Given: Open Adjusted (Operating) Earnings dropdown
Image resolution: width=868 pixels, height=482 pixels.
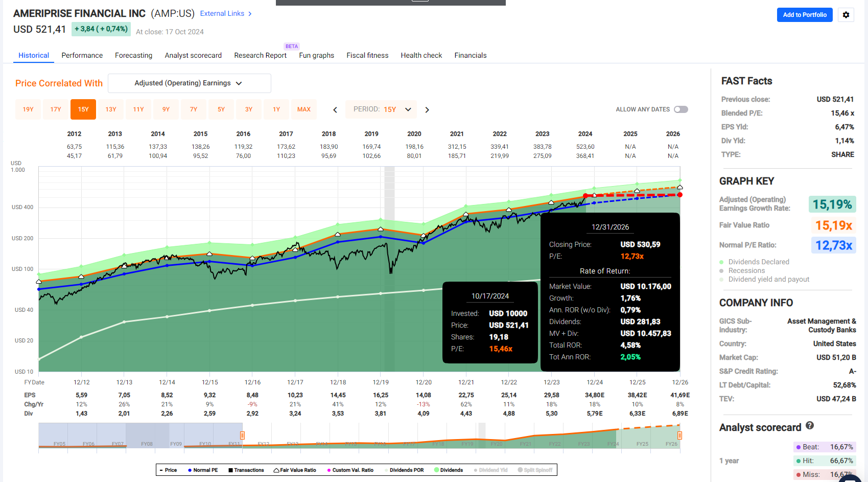Looking at the screenshot, I should [x=189, y=83].
